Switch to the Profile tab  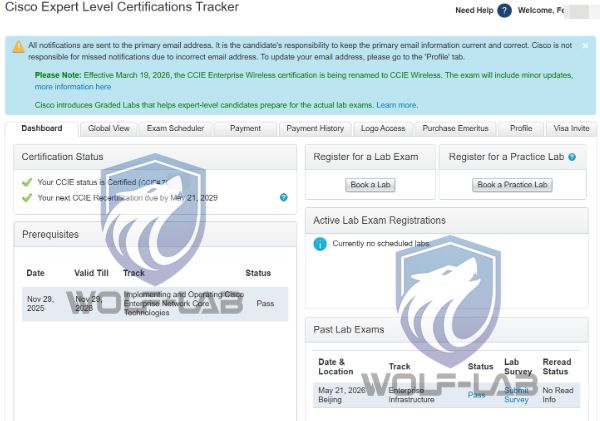point(521,129)
